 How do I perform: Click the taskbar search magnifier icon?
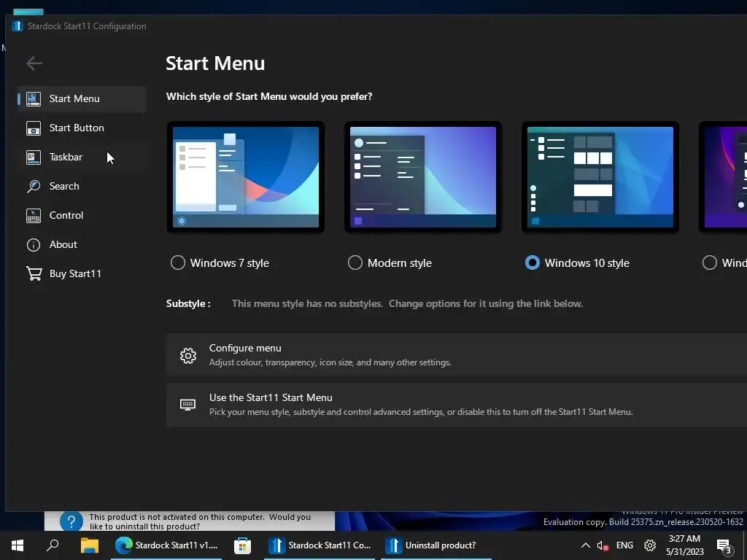pos(53,545)
